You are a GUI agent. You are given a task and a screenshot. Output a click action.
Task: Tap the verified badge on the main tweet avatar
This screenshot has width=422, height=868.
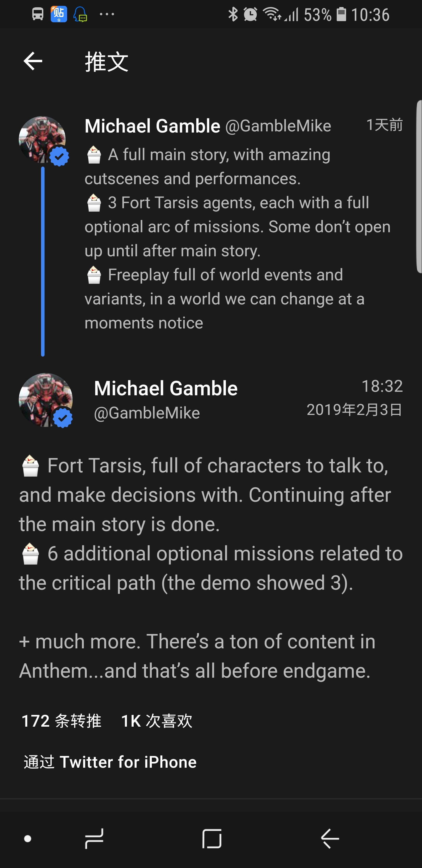click(x=63, y=418)
